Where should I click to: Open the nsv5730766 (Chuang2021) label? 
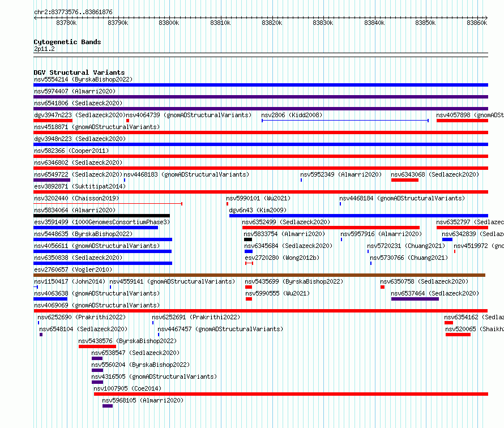[409, 258]
